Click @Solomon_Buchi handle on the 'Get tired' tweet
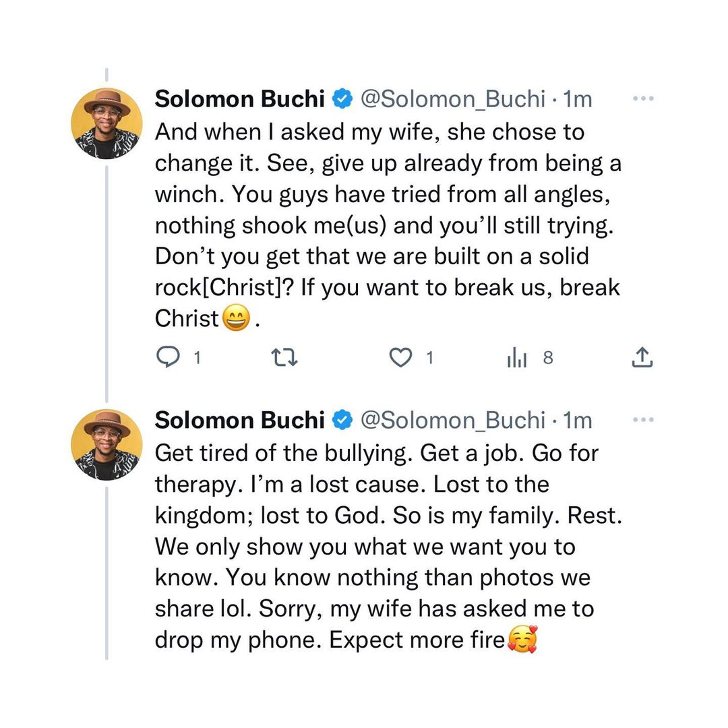This screenshot has width=728, height=728. pyautogui.click(x=453, y=421)
